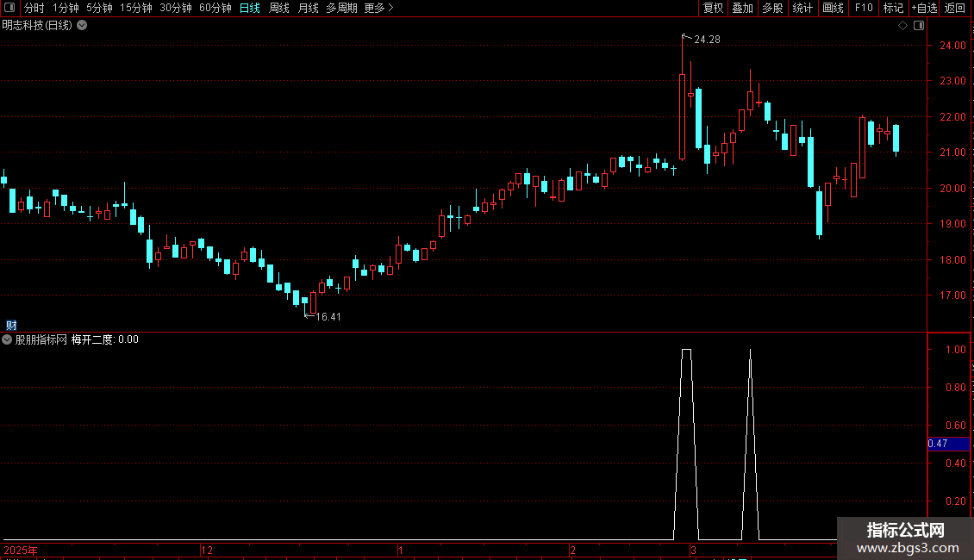
Task: Open F10 company information
Action: (x=864, y=8)
